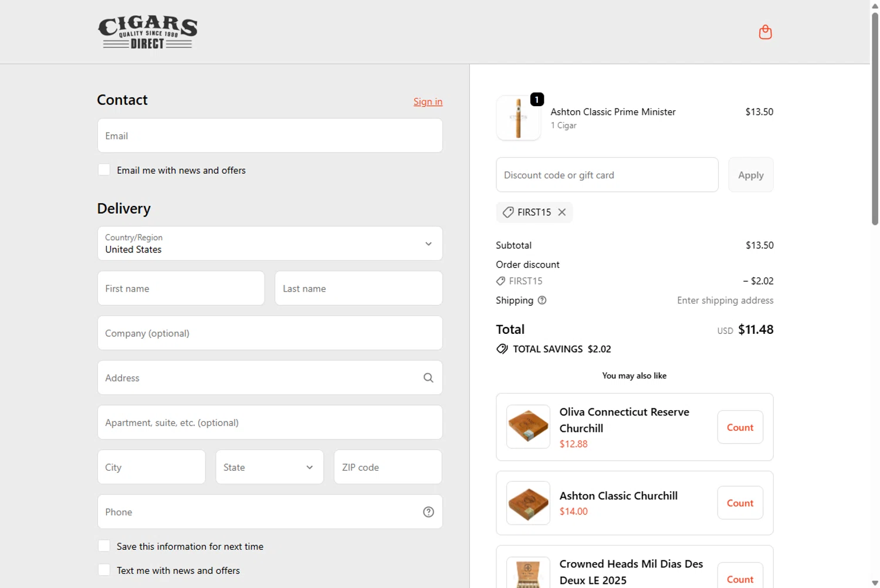880x588 pixels.
Task: Click the Ashton Classic Churchill $14.00 price
Action: tap(573, 512)
